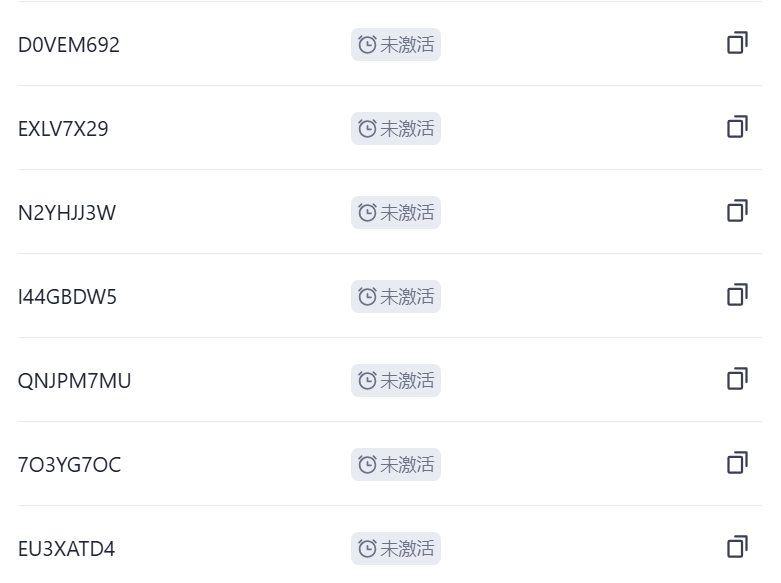This screenshot has width=781, height=583.
Task: Copy the code N2YHJJ3W
Action: click(x=737, y=211)
